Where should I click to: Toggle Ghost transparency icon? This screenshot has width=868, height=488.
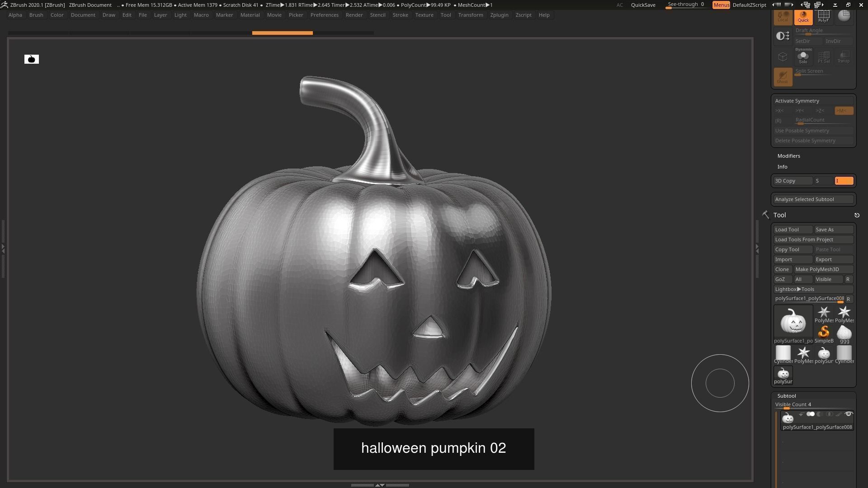click(x=783, y=77)
